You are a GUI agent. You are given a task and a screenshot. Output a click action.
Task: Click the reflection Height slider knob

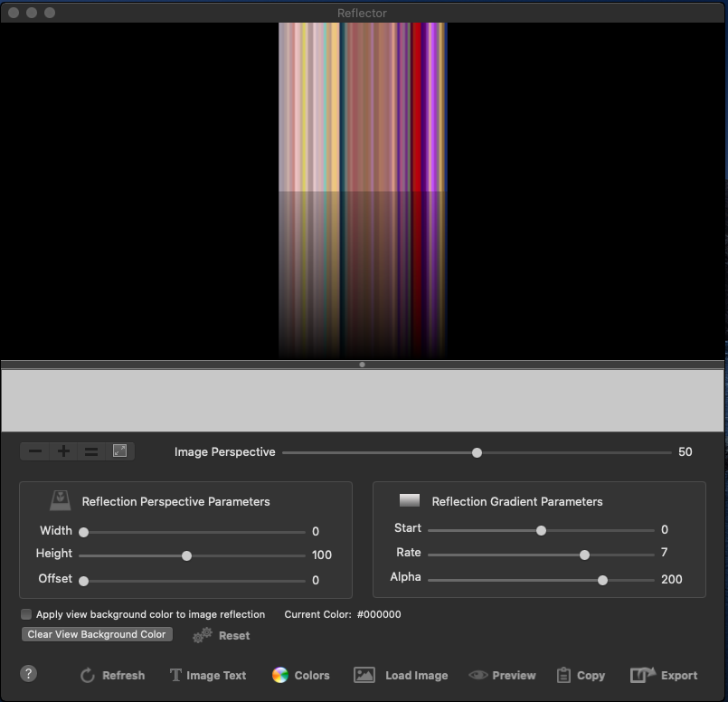pyautogui.click(x=186, y=555)
